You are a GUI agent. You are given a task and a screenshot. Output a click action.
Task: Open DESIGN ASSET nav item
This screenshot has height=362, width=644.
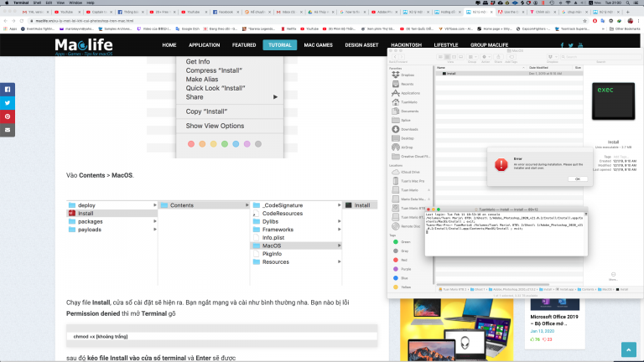[x=361, y=45]
